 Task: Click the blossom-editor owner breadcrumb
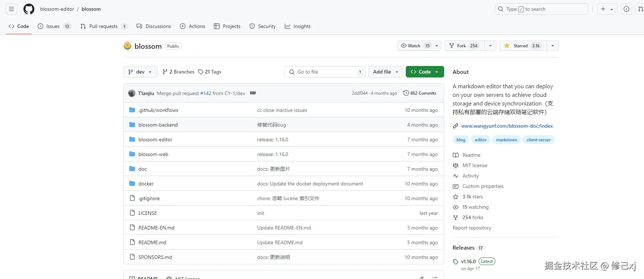click(x=57, y=9)
